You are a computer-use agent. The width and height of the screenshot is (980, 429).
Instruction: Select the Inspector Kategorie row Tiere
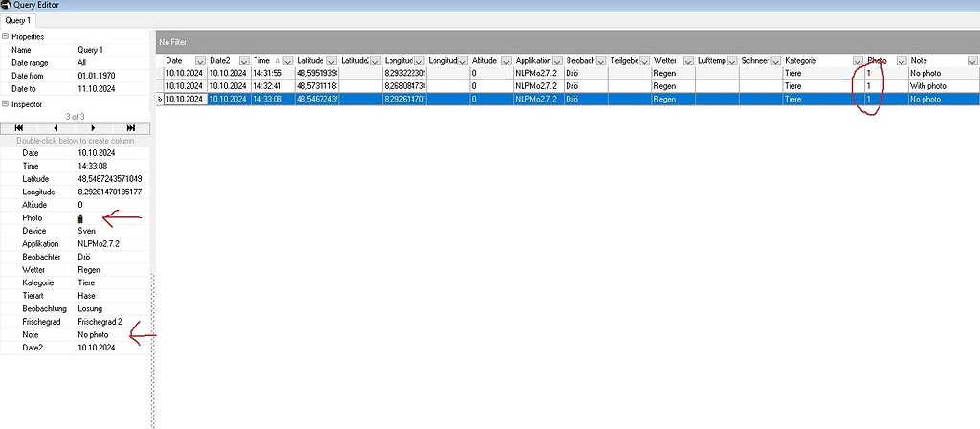(75, 282)
